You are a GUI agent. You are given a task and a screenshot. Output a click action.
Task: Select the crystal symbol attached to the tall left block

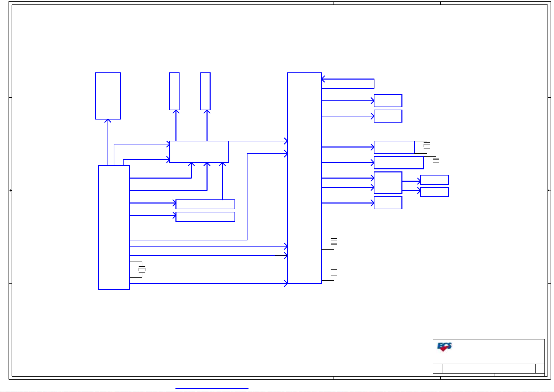[x=142, y=269]
